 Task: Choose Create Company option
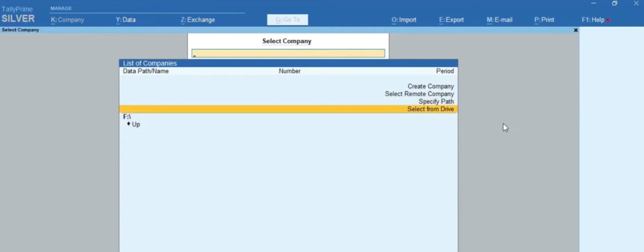(430, 86)
